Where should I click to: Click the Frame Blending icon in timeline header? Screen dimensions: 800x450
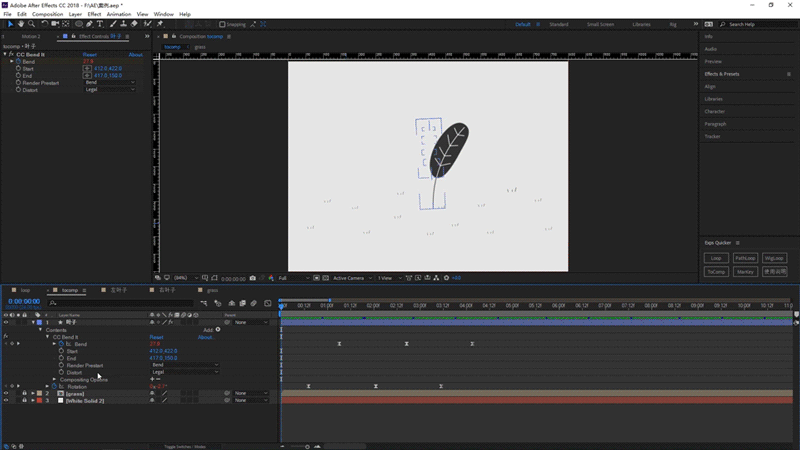[243, 303]
